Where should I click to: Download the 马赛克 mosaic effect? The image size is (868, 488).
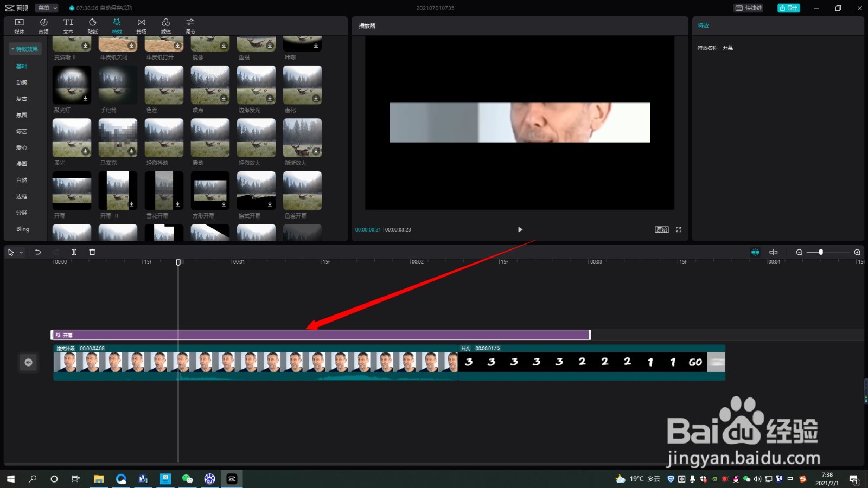131,151
